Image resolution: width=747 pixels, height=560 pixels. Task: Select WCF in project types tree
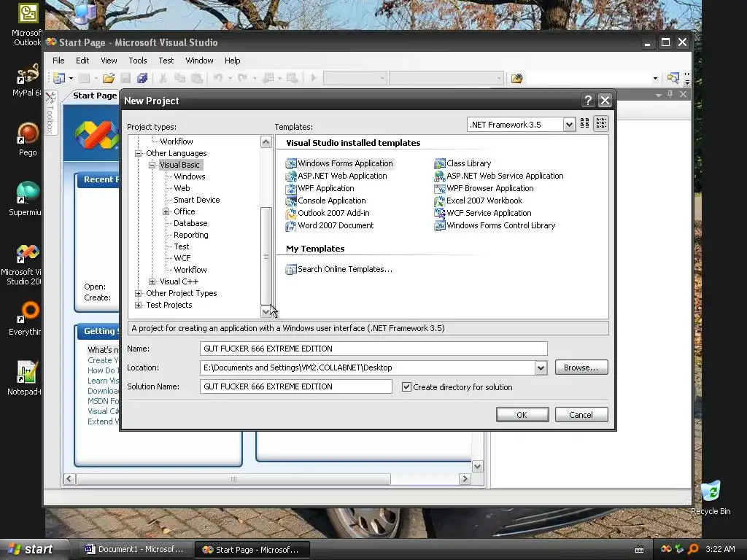tap(182, 258)
